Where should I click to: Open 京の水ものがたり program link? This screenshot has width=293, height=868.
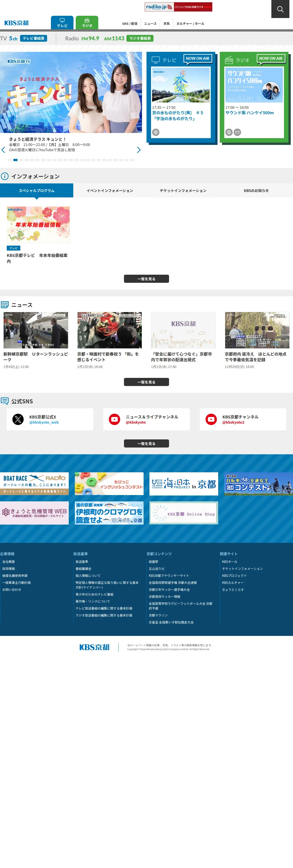coord(178,116)
